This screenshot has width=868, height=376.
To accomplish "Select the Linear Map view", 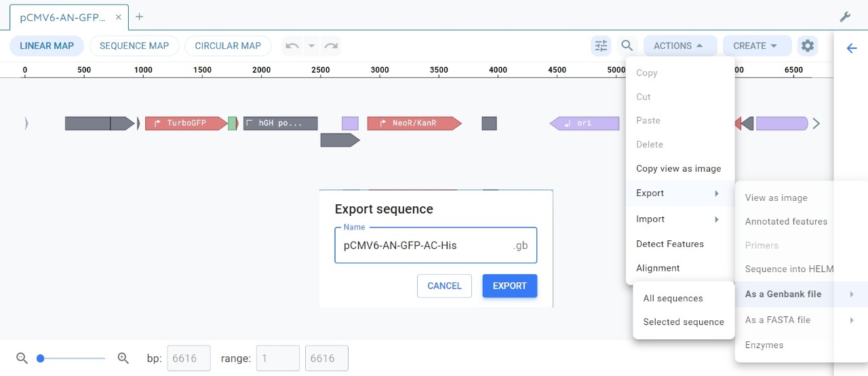I will coord(47,46).
